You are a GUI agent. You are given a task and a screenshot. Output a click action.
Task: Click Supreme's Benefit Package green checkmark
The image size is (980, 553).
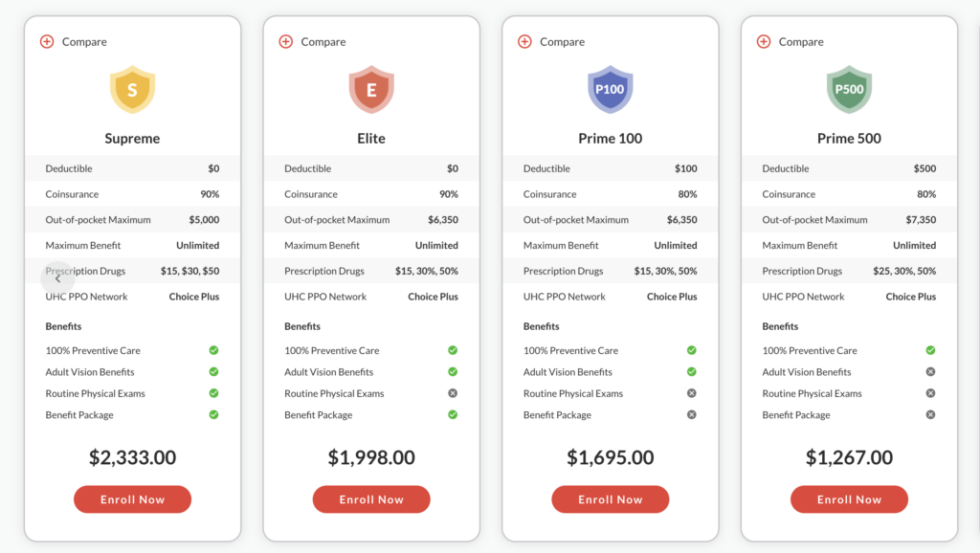point(213,414)
